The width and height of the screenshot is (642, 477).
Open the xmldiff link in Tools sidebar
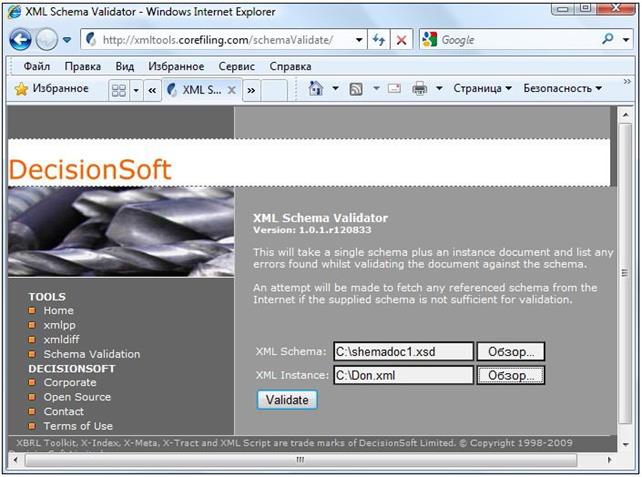click(62, 340)
